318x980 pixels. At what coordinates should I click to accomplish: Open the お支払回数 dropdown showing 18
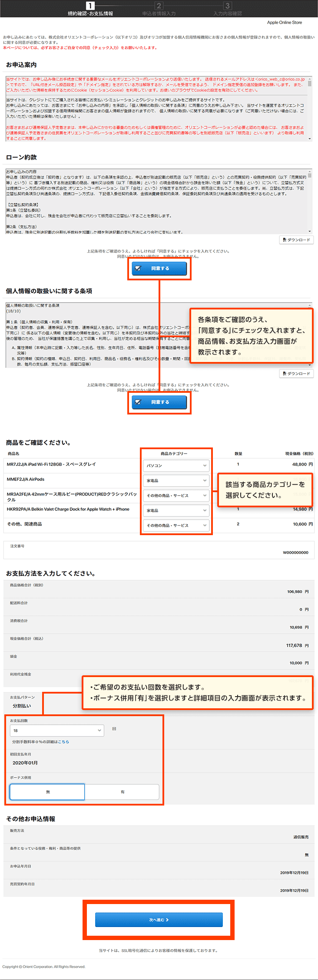tap(57, 730)
